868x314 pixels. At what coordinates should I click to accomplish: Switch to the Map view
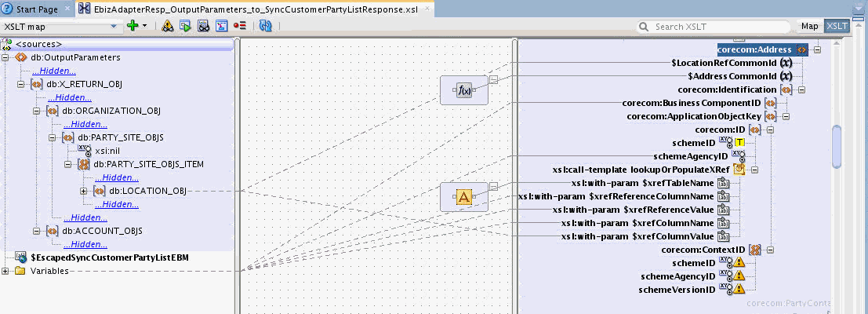point(809,26)
